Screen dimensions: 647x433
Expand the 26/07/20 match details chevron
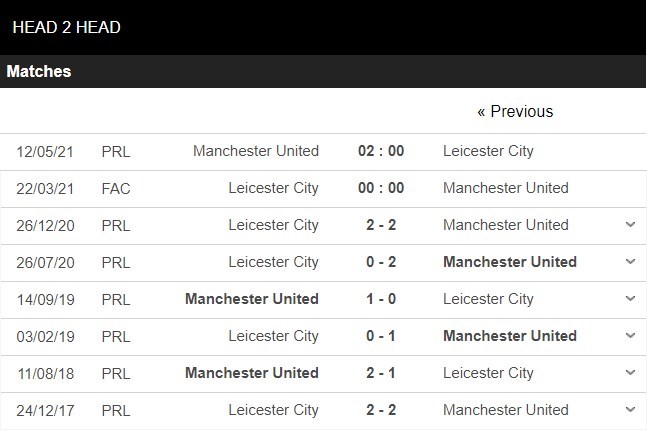pos(630,262)
